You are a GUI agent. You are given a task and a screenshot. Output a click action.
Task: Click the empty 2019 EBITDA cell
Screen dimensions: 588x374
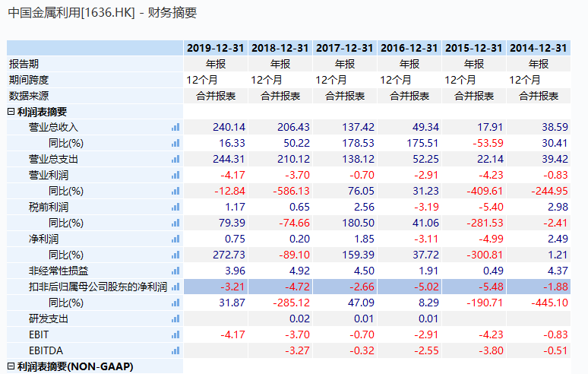click(216, 350)
